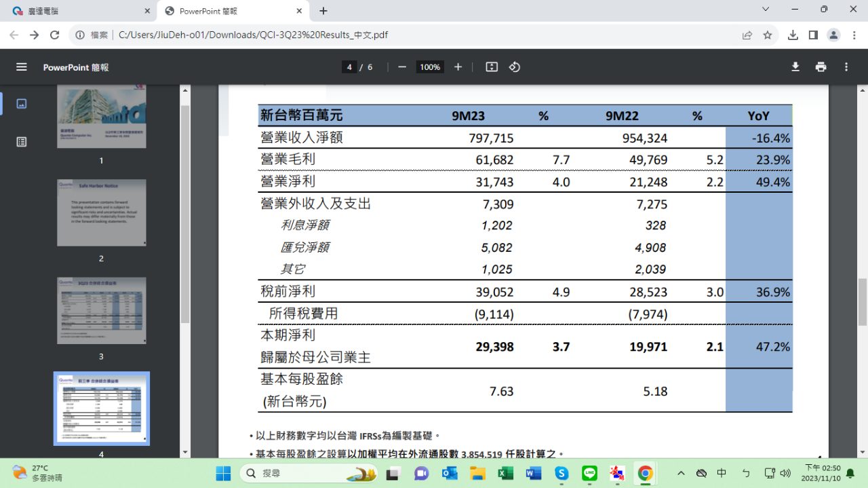The height and width of the screenshot is (488, 868).
Task: Select page 3 thumbnail in sidebar
Action: pos(101,310)
